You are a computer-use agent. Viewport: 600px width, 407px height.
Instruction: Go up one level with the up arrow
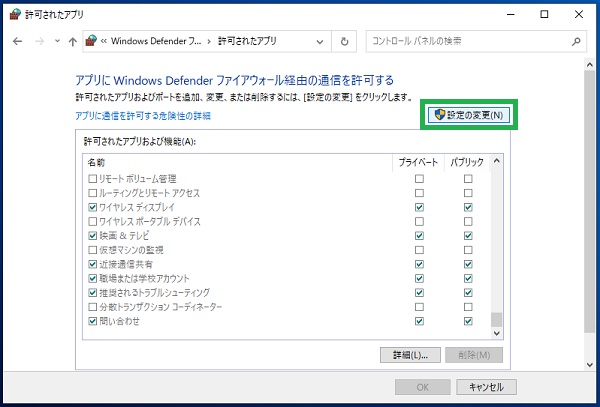[x=73, y=41]
